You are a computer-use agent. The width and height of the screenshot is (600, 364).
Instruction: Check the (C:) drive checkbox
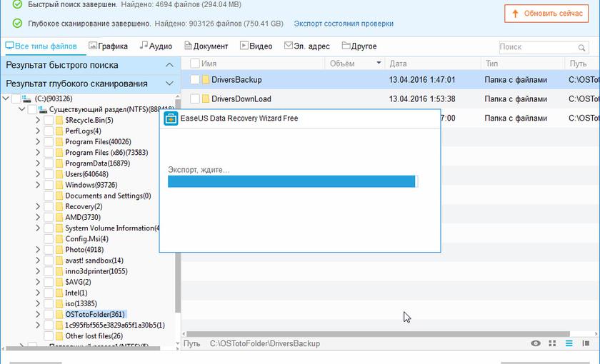coord(16,98)
